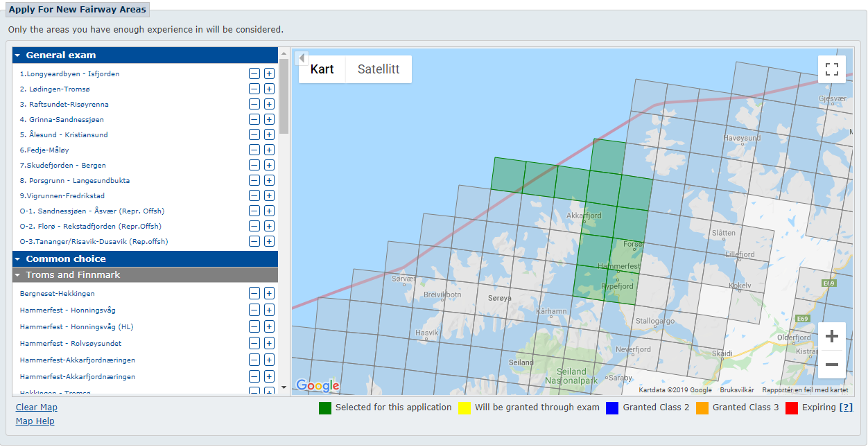Viewport: 868px width, 447px height.
Task: Open the Map Help link
Action: pos(35,421)
